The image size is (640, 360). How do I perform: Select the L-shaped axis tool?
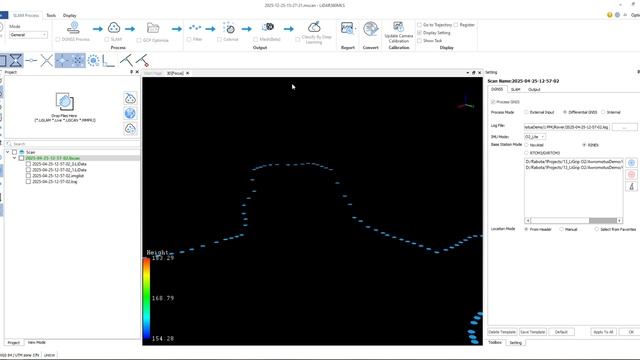click(x=109, y=61)
